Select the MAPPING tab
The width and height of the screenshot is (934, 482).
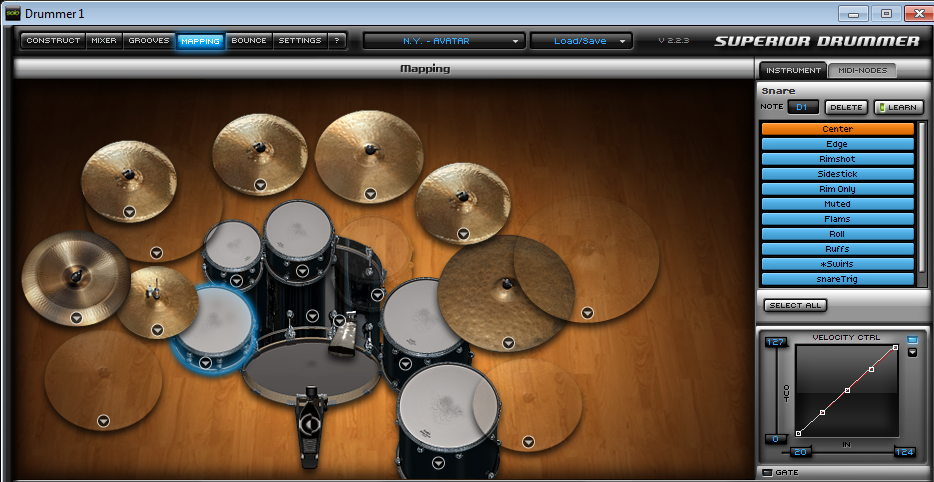(x=200, y=41)
